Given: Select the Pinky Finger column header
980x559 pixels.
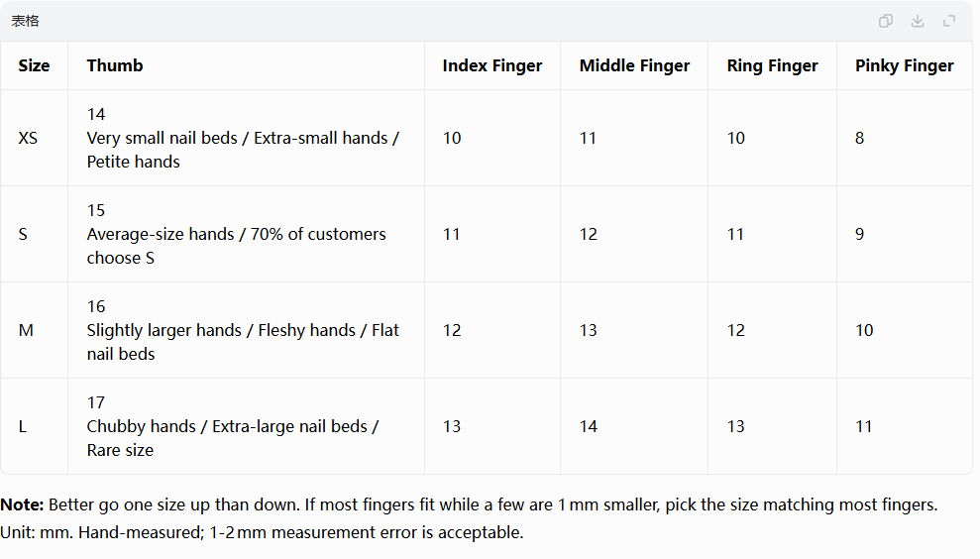Looking at the screenshot, I should tap(905, 65).
